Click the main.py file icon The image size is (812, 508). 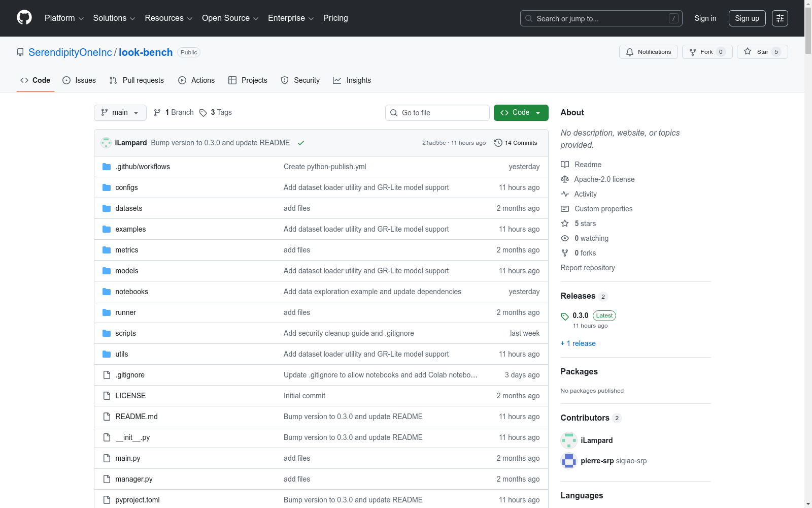(107, 458)
